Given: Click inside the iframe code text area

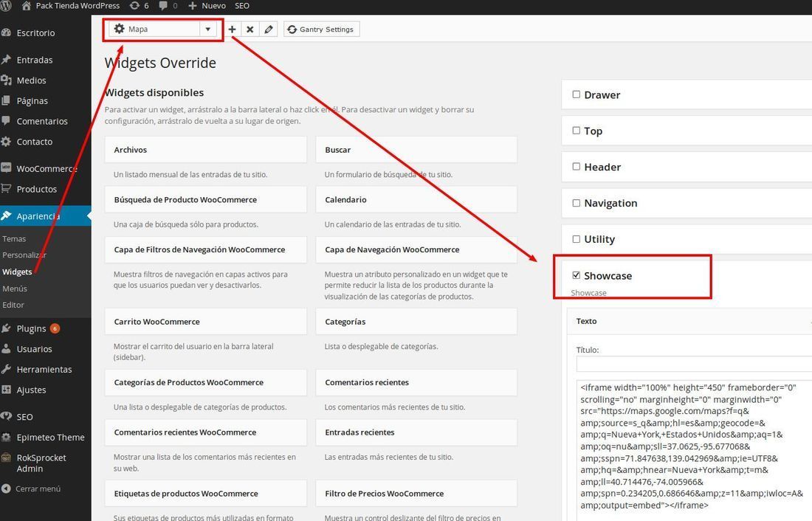Looking at the screenshot, I should (x=694, y=451).
